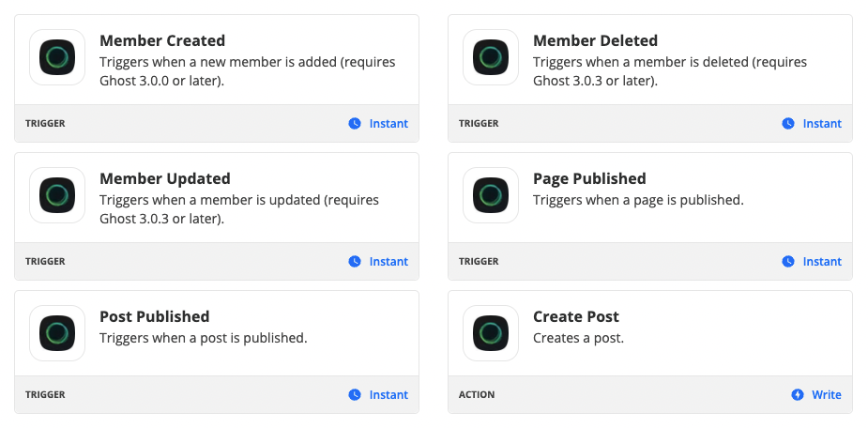Click Instant label in Member Deleted card

(822, 124)
